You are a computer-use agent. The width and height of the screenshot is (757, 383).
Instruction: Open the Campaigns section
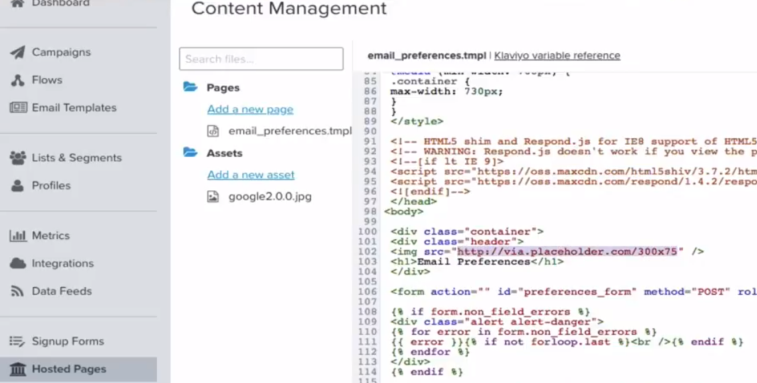point(61,52)
